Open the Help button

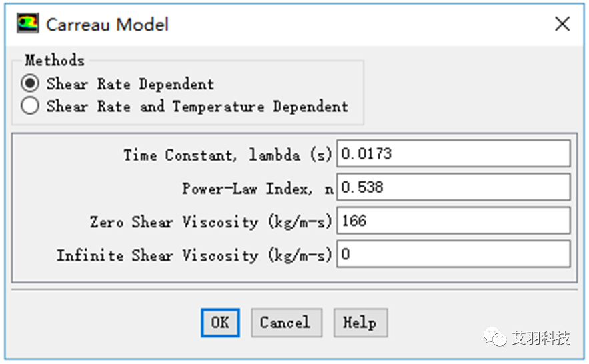(x=360, y=323)
